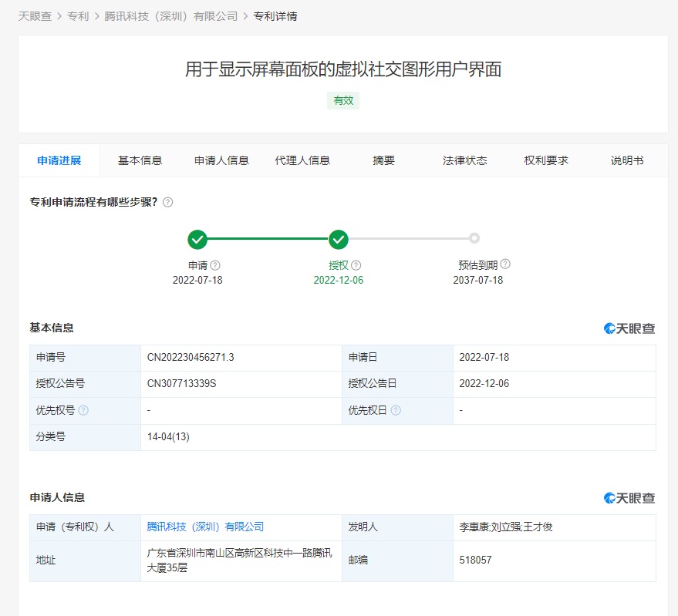Open the 说明书 tab
The height and width of the screenshot is (616, 678).
(x=627, y=161)
